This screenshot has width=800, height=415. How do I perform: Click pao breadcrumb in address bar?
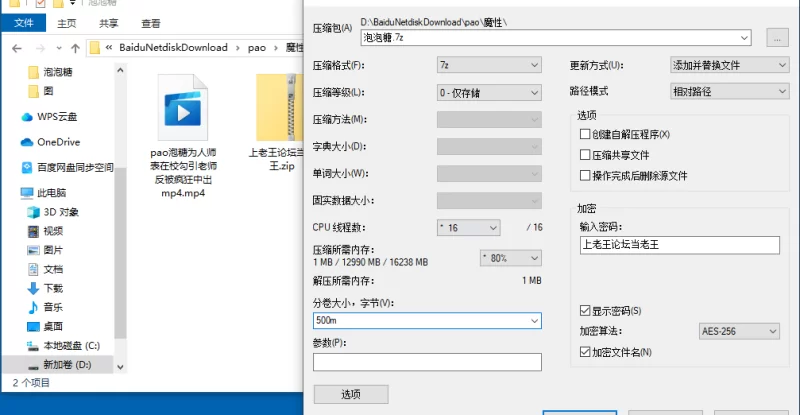click(257, 47)
